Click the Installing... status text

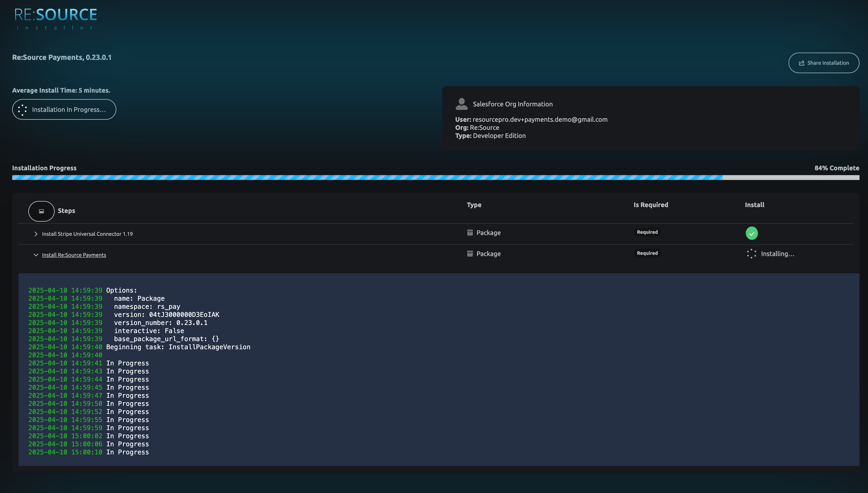[x=778, y=254]
